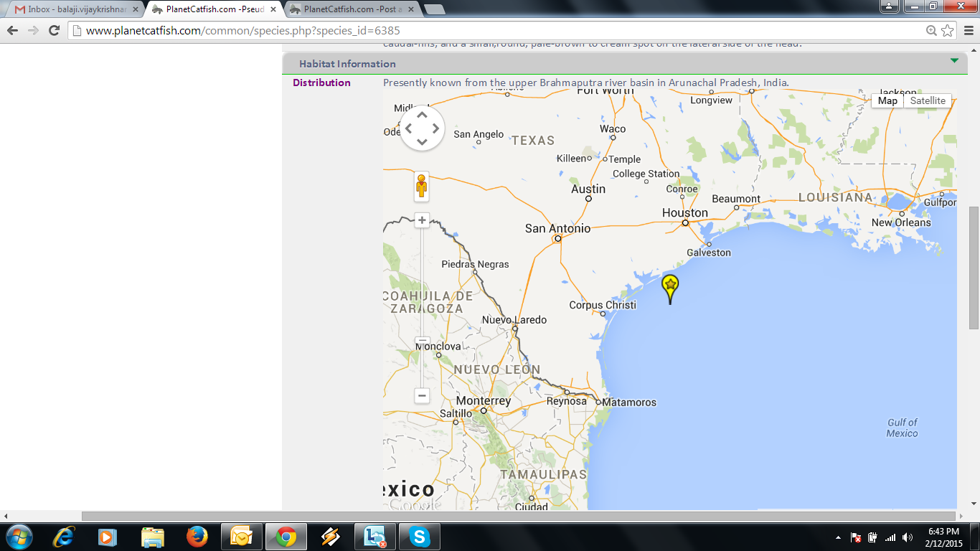
Task: Zoom out the map with minus button
Action: point(422,395)
